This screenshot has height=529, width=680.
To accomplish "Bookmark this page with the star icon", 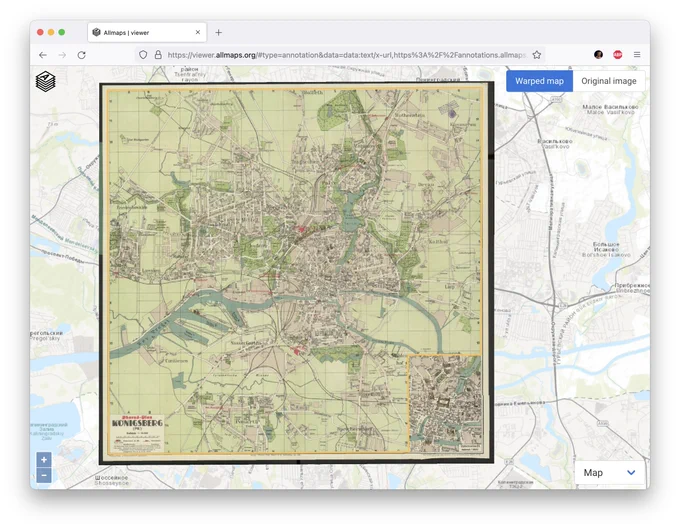I will coord(537,55).
